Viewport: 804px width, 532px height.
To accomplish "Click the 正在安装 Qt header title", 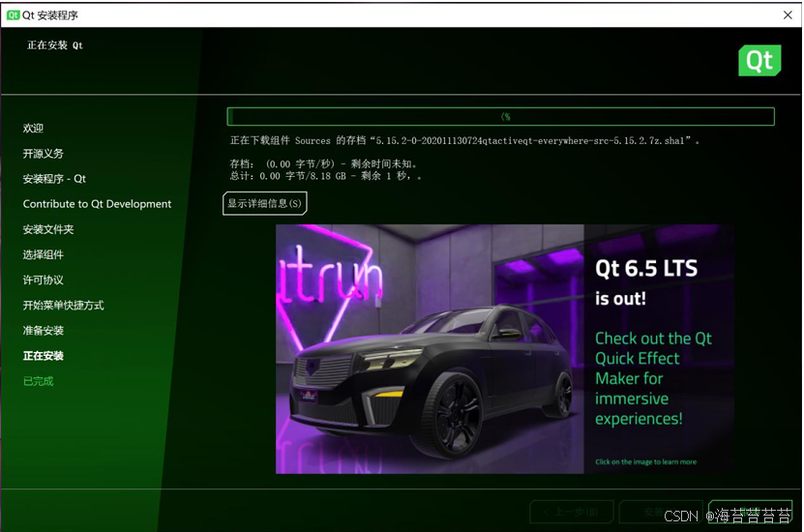I will tap(55, 45).
